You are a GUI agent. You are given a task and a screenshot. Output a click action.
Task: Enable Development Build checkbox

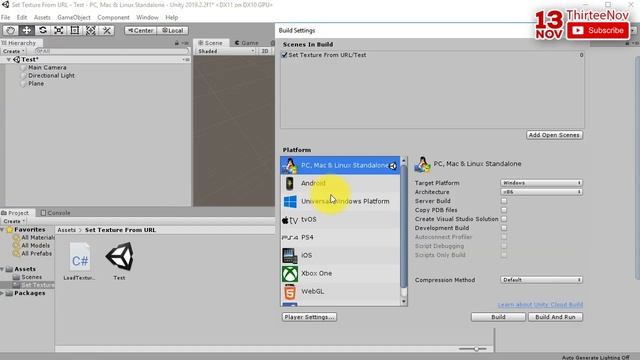504,228
